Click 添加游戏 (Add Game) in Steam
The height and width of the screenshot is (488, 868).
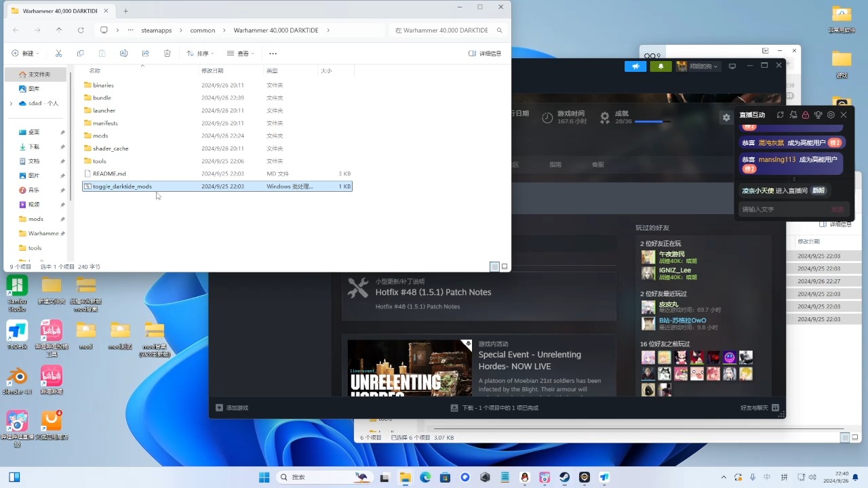coord(232,407)
